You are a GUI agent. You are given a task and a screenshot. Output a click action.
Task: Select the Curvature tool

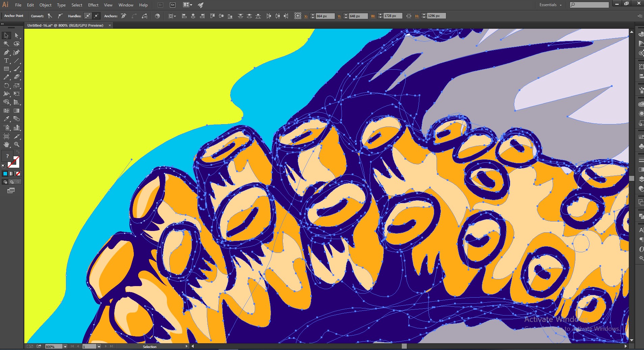coord(17,52)
